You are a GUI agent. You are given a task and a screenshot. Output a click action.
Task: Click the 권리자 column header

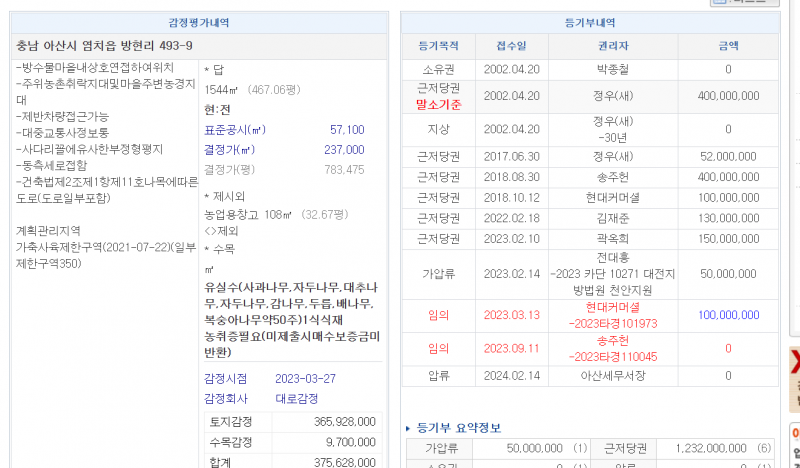tap(613, 46)
